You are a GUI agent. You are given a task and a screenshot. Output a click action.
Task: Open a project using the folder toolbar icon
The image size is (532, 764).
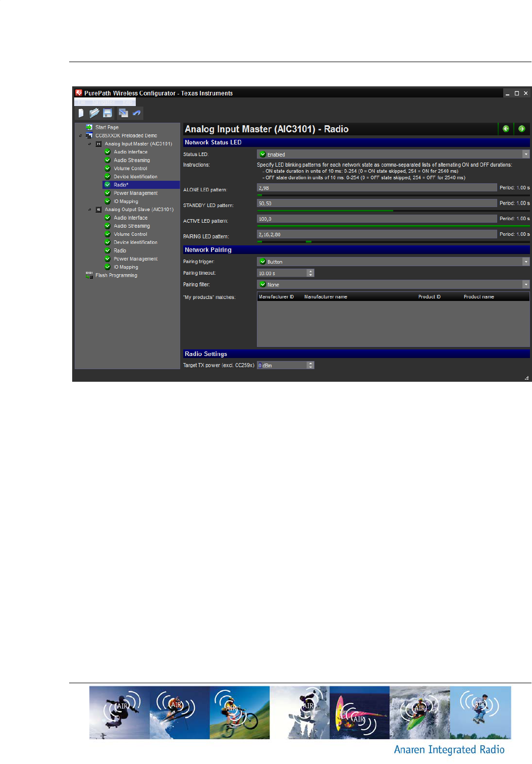94,113
